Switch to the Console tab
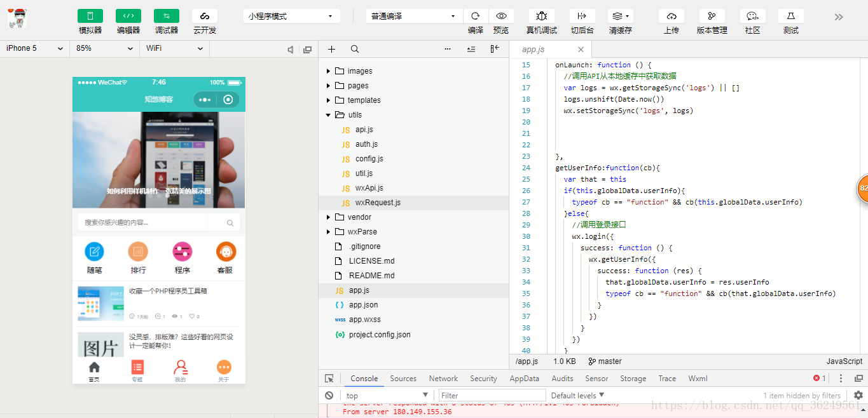 (364, 379)
